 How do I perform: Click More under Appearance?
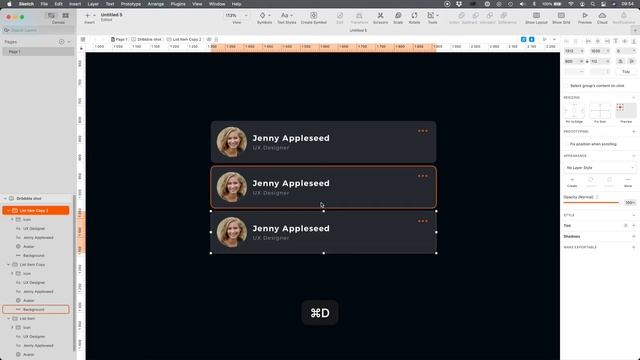[x=628, y=182]
